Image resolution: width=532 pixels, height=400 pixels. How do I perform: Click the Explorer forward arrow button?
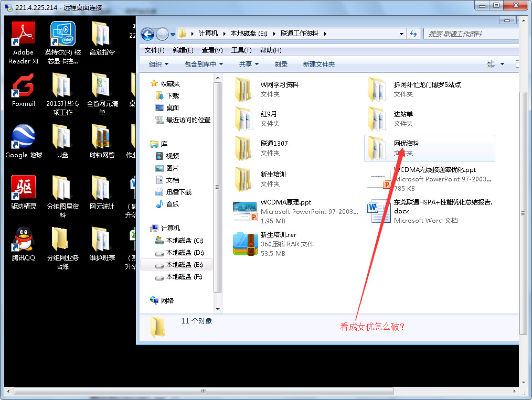point(162,34)
